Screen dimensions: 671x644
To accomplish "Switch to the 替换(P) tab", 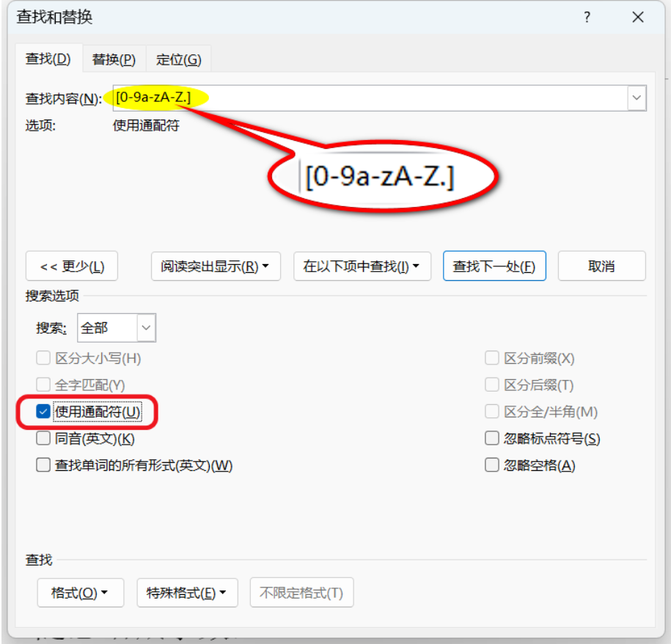I will [114, 59].
